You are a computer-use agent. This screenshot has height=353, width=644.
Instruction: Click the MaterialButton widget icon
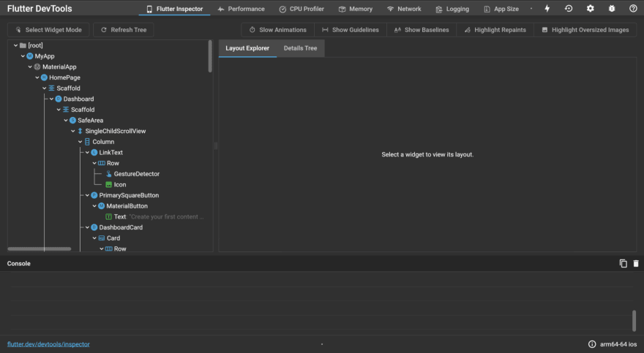point(102,206)
